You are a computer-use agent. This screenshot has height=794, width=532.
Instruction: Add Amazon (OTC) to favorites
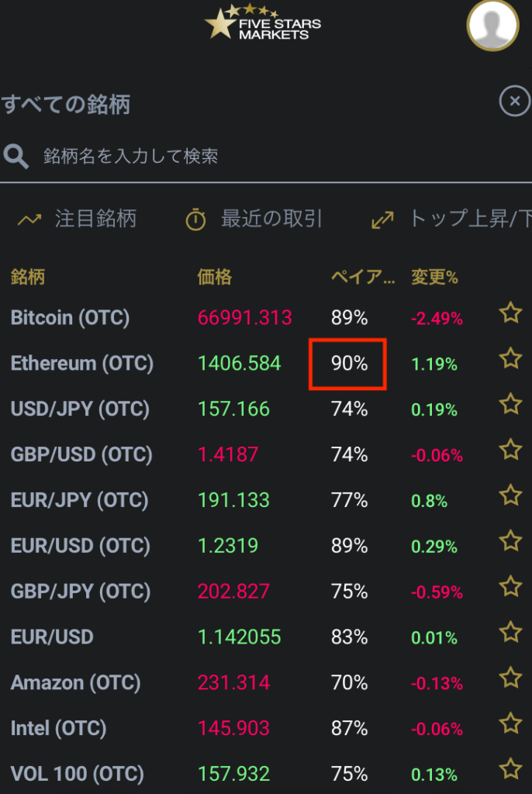511,678
